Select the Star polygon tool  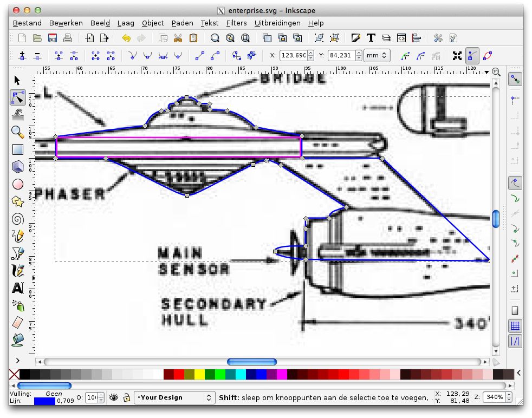[x=18, y=201]
